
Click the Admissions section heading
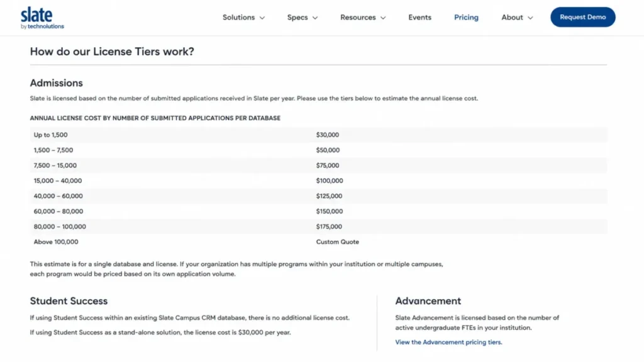click(x=56, y=83)
